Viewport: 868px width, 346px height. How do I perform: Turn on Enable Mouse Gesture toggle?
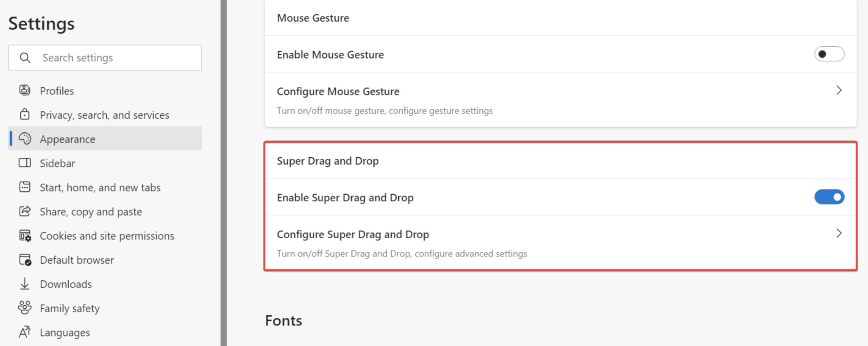[829, 54]
